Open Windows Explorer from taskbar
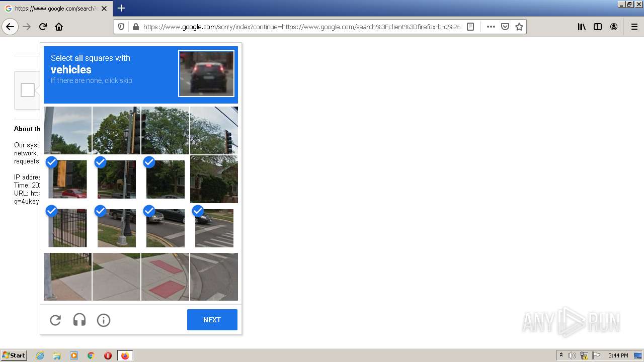This screenshot has width=644, height=362. tap(57, 355)
